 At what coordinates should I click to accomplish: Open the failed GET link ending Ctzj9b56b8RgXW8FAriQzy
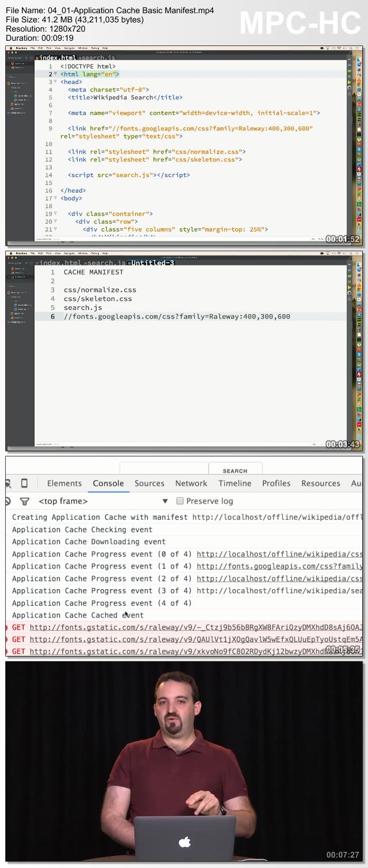196,627
